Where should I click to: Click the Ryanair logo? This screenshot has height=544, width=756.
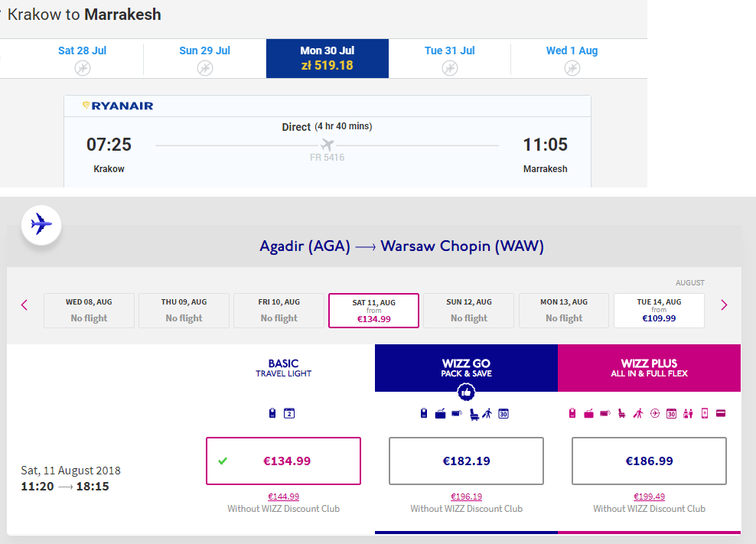tap(118, 106)
